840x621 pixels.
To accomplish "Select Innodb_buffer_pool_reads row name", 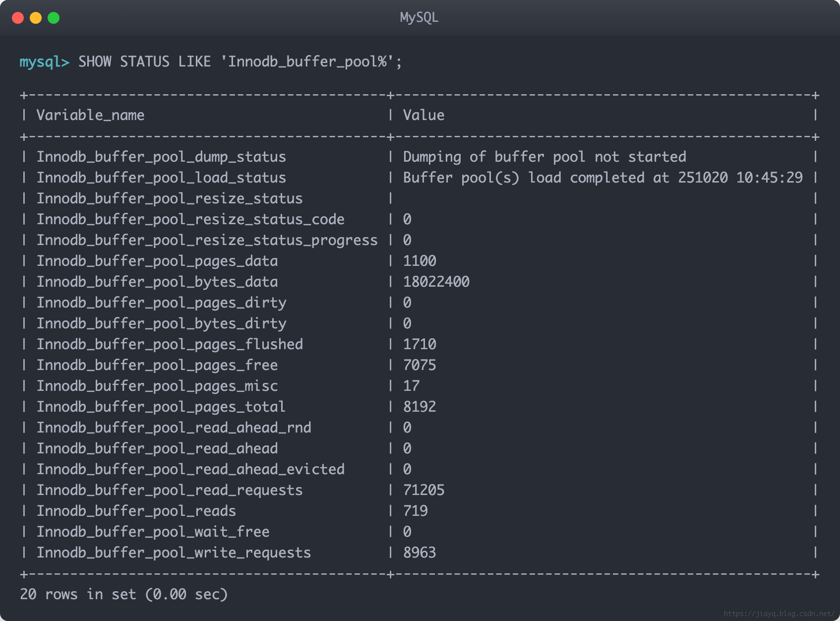I will pyautogui.click(x=136, y=511).
